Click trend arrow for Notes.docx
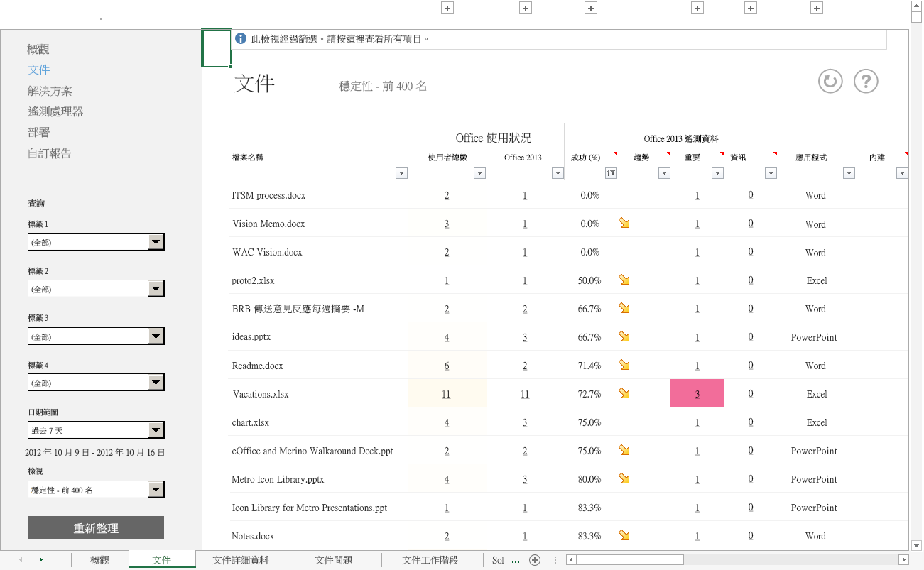Viewport: 924px width, 570px height. point(624,535)
